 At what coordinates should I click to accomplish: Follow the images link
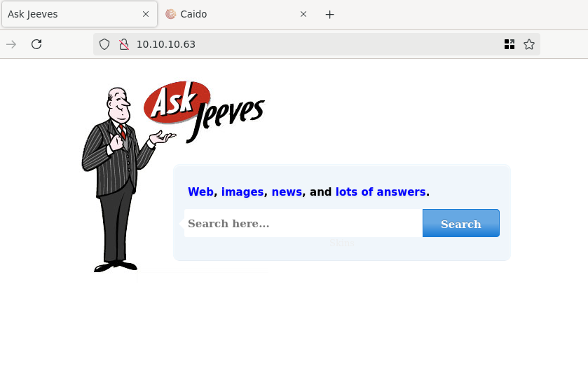click(x=242, y=192)
